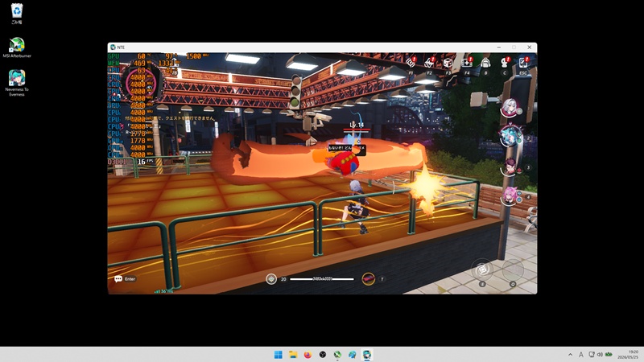Open MSI Afterburner from the taskbar
This screenshot has width=644, height=362.
[337, 355]
